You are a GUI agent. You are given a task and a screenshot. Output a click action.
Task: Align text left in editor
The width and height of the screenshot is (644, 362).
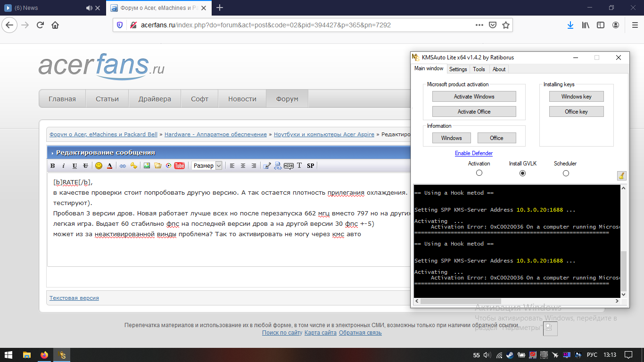pos(232,166)
